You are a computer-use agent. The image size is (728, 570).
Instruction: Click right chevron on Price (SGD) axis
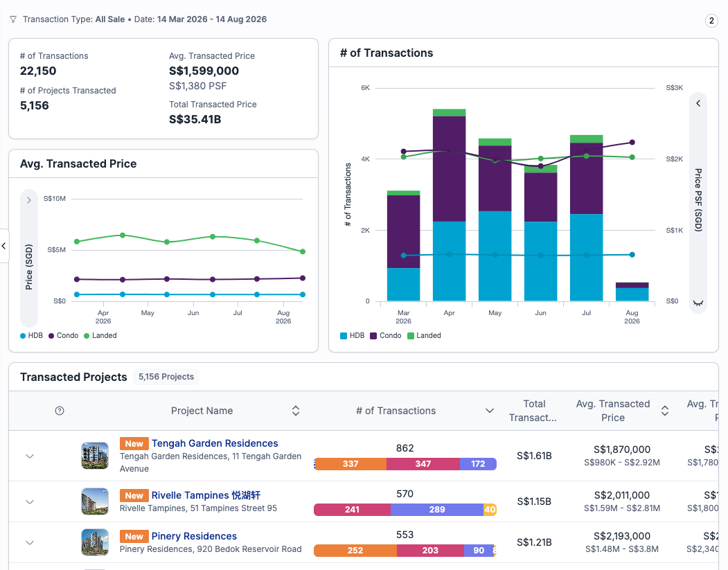pos(29,200)
